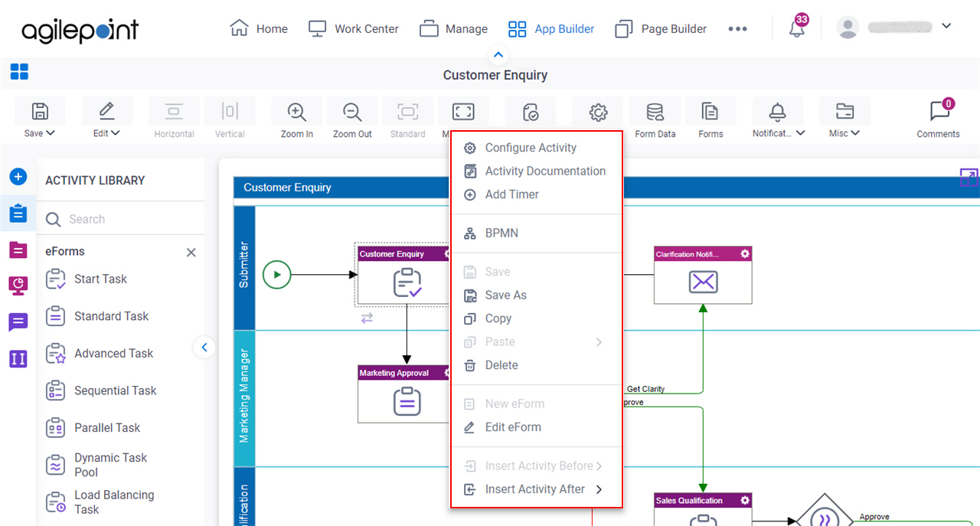
Task: Click the expand canvas icon top right
Action: coord(969,178)
